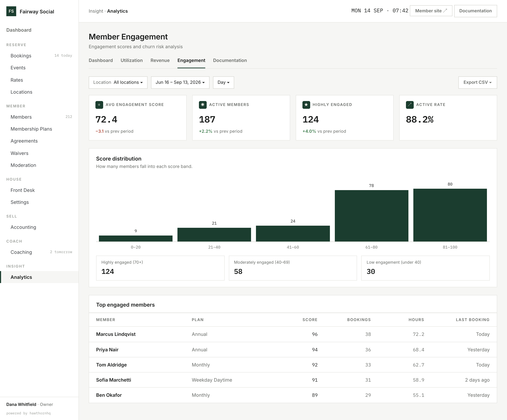Open Agreements in the sidebar
This screenshot has height=420, width=507.
[x=39, y=141]
